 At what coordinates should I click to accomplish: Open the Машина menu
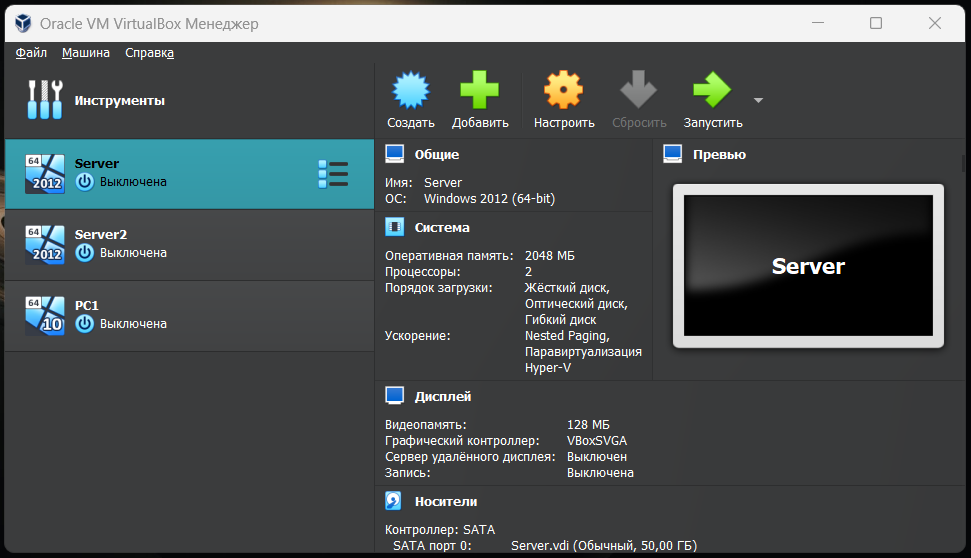(x=85, y=53)
